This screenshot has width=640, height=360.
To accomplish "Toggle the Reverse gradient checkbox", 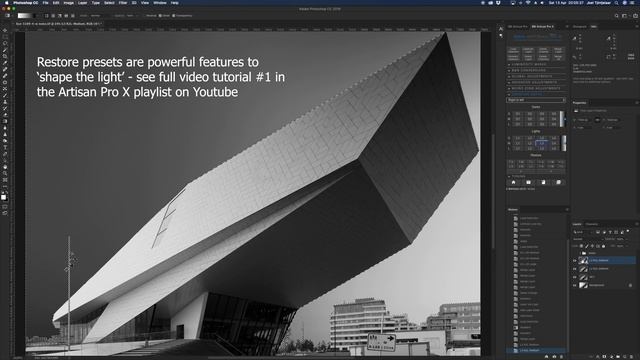I will (x=144, y=16).
